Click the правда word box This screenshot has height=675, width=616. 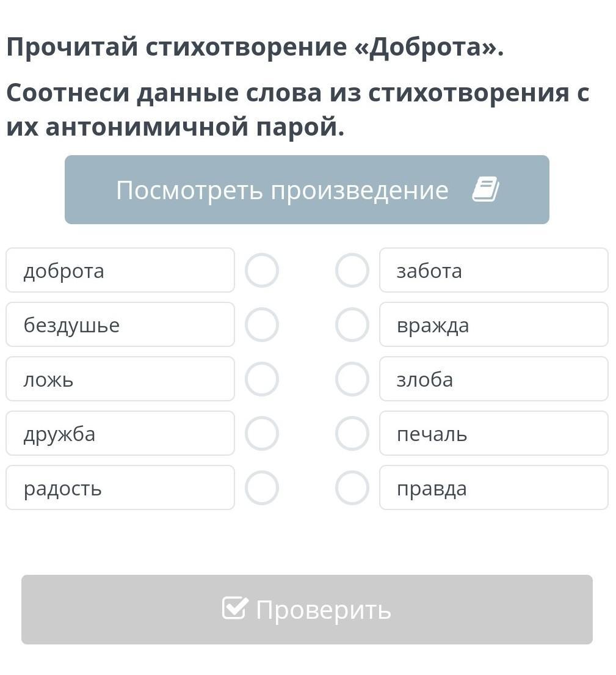click(494, 487)
